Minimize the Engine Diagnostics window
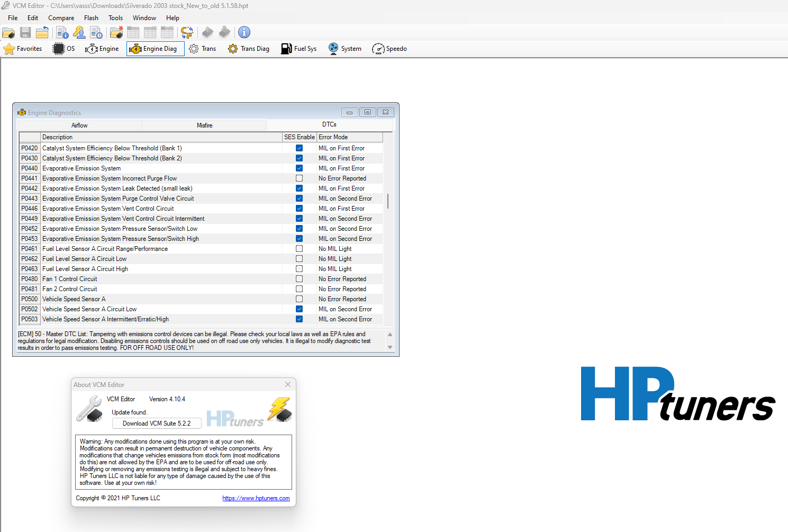This screenshot has width=788, height=532. tap(349, 112)
